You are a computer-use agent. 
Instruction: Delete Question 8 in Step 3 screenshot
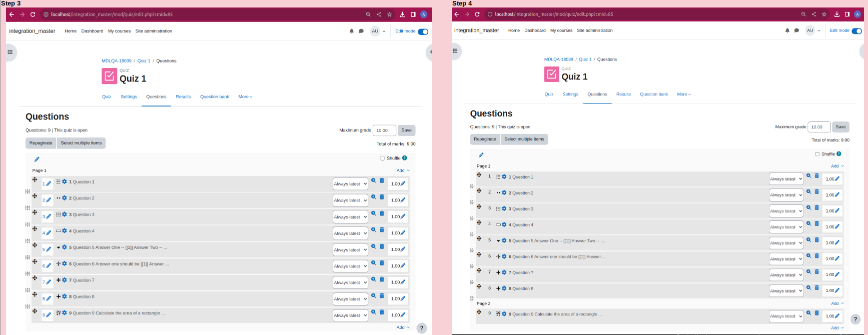point(382,295)
